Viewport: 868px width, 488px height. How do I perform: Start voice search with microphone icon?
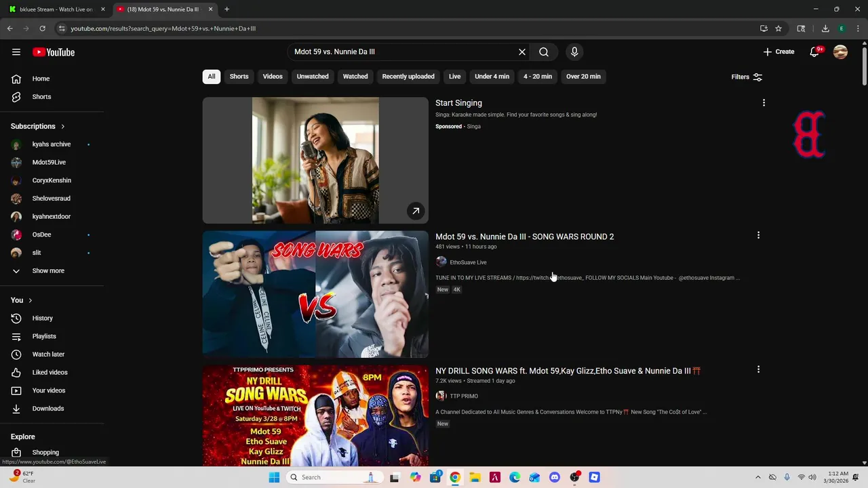click(x=574, y=52)
